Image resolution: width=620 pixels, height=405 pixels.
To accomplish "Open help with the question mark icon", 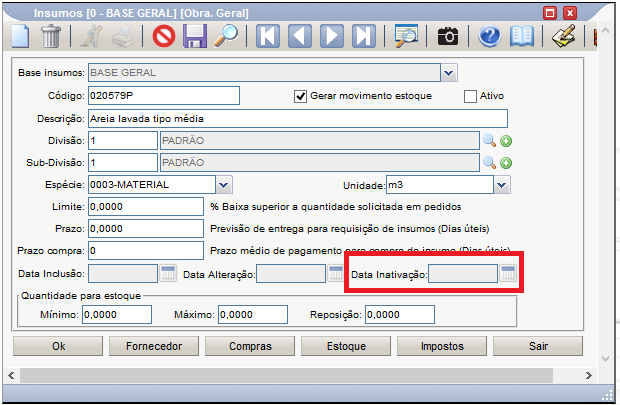I will coord(490,36).
